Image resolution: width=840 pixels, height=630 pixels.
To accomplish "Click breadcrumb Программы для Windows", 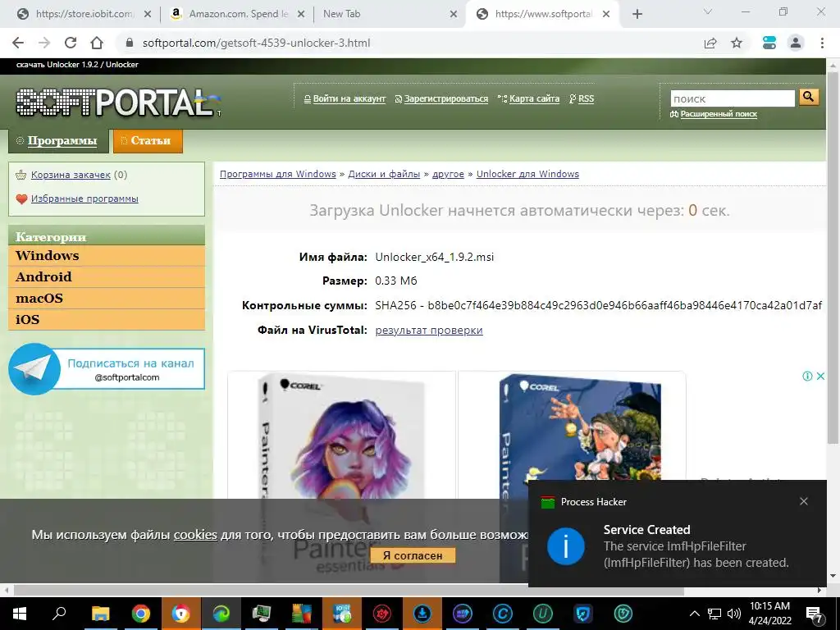I will click(277, 174).
